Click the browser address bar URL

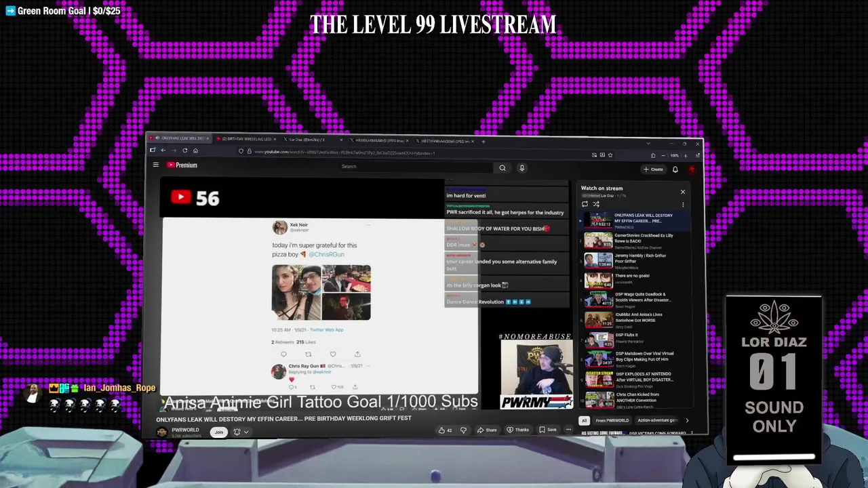tap(344, 153)
